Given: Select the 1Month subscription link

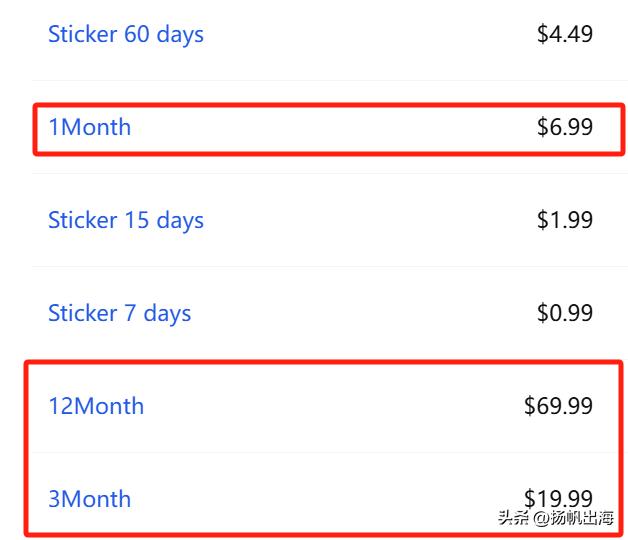Looking at the screenshot, I should point(90,127).
